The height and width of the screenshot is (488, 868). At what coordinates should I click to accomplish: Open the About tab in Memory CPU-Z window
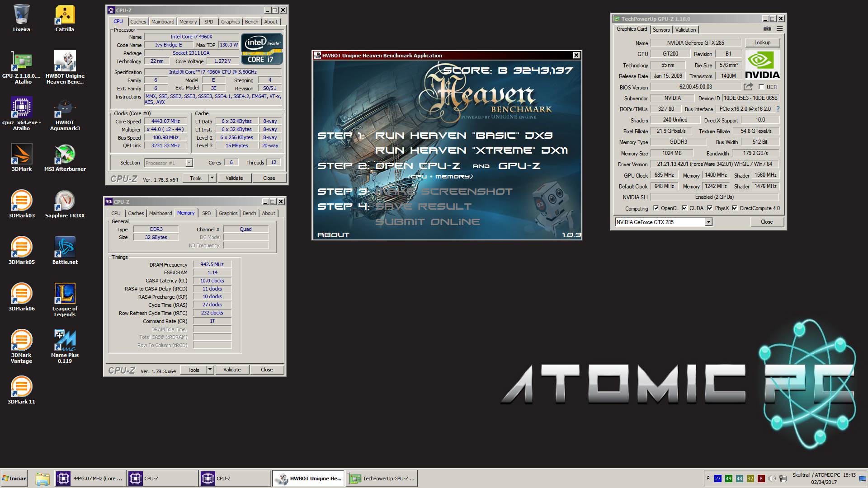269,213
